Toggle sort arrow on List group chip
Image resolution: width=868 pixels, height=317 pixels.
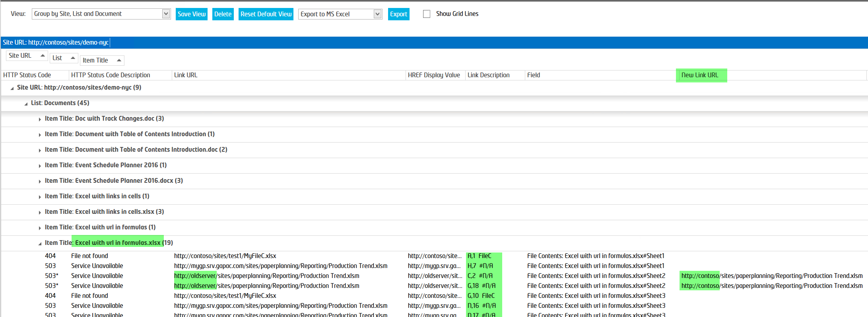click(x=73, y=58)
